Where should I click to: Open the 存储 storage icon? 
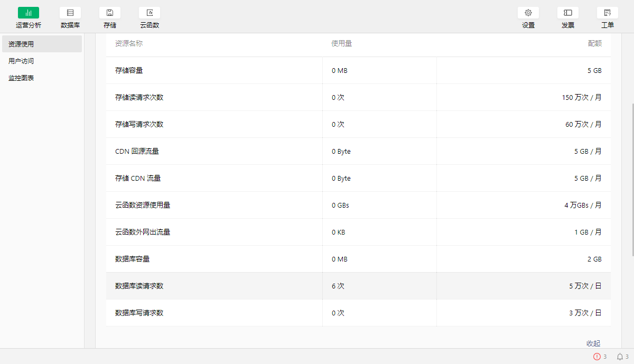pyautogui.click(x=110, y=13)
